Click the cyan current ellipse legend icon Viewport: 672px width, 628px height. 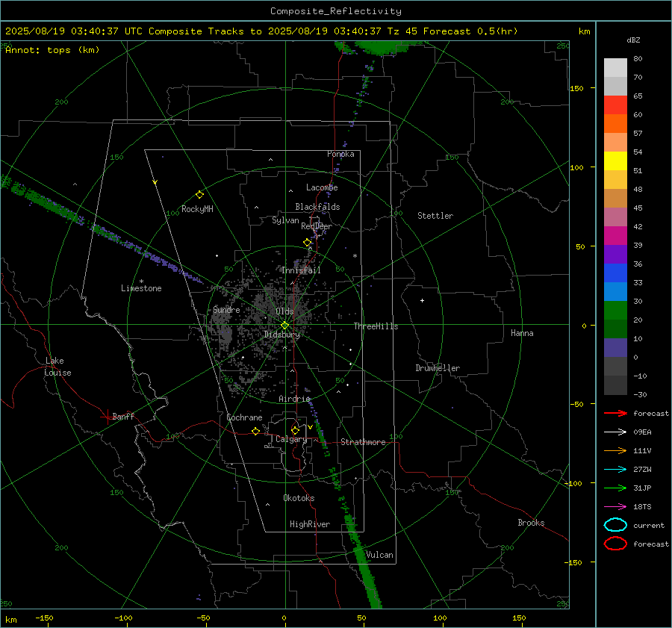pyautogui.click(x=615, y=525)
